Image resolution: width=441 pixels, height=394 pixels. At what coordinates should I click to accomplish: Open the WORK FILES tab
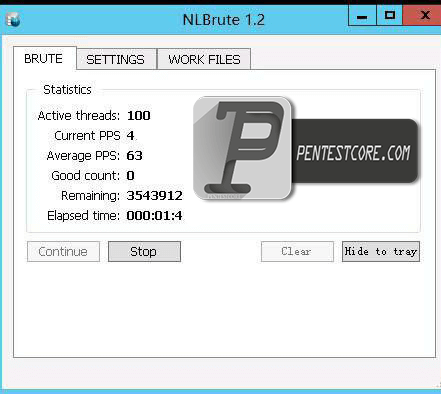[204, 59]
